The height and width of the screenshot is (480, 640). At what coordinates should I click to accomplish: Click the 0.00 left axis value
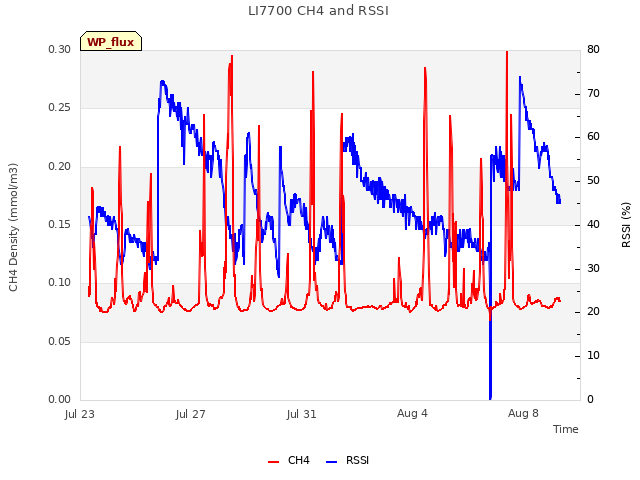click(60, 399)
